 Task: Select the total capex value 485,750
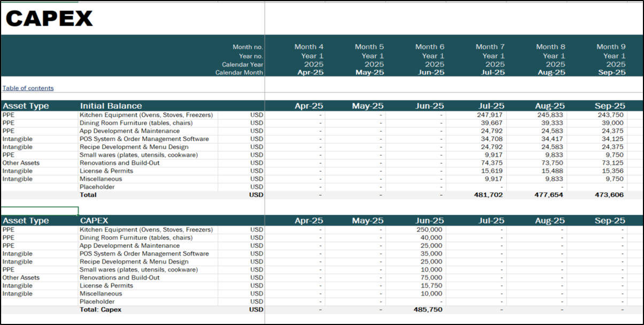pyautogui.click(x=428, y=309)
